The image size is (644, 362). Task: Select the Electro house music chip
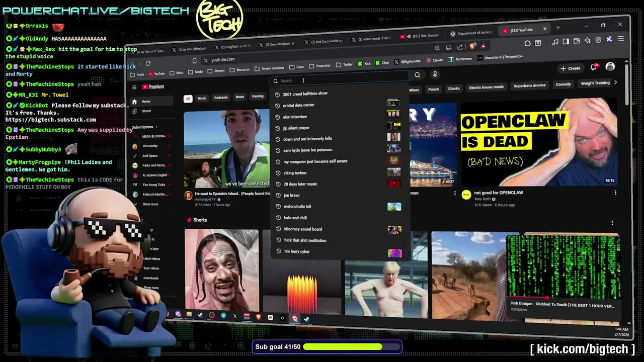tap(487, 87)
